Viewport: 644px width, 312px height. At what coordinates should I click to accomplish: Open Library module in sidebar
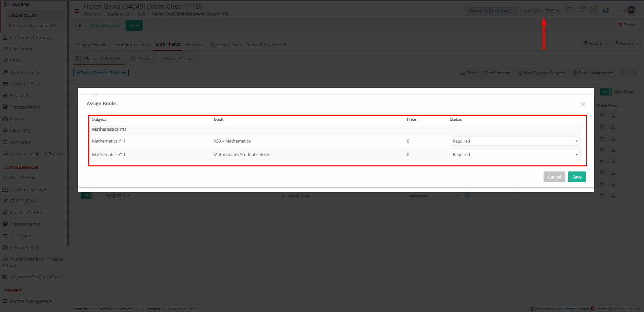(17, 119)
